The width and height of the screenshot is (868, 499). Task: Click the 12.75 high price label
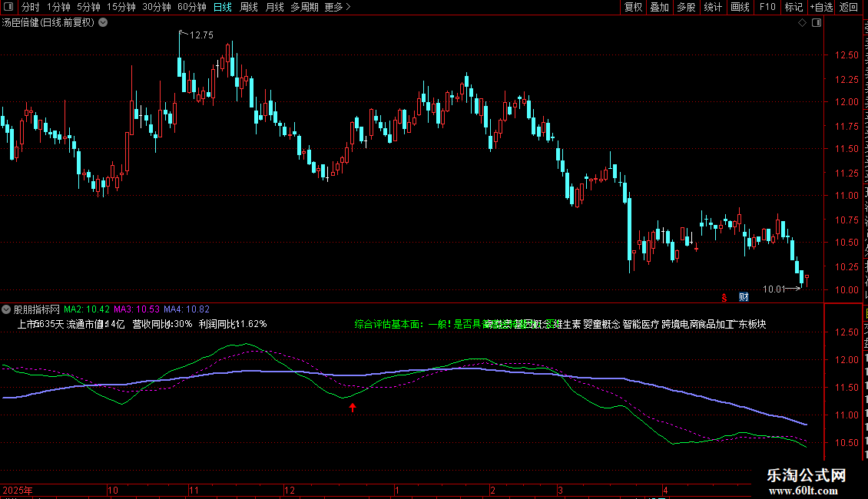[201, 35]
